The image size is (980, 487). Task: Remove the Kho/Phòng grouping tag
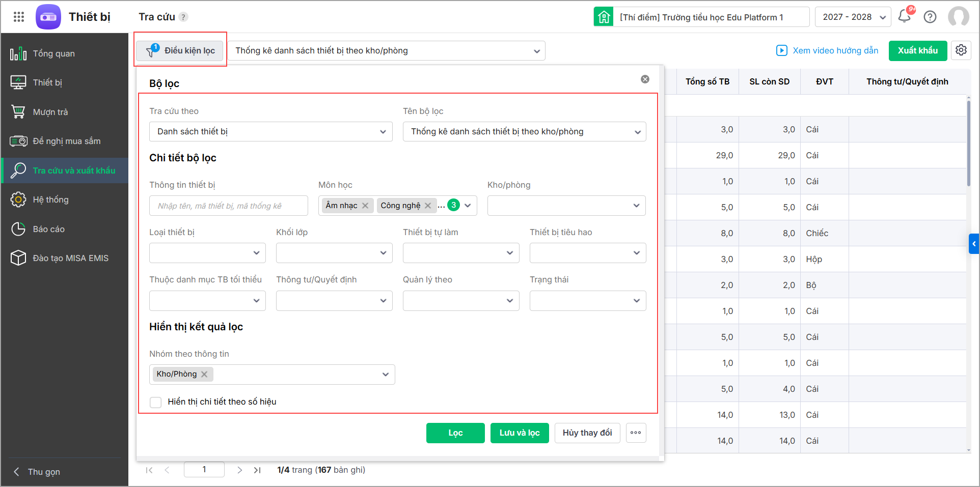tap(204, 374)
